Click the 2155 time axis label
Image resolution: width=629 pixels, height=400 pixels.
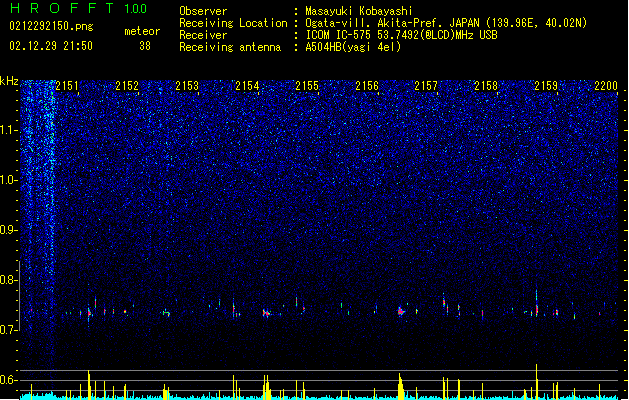click(307, 86)
